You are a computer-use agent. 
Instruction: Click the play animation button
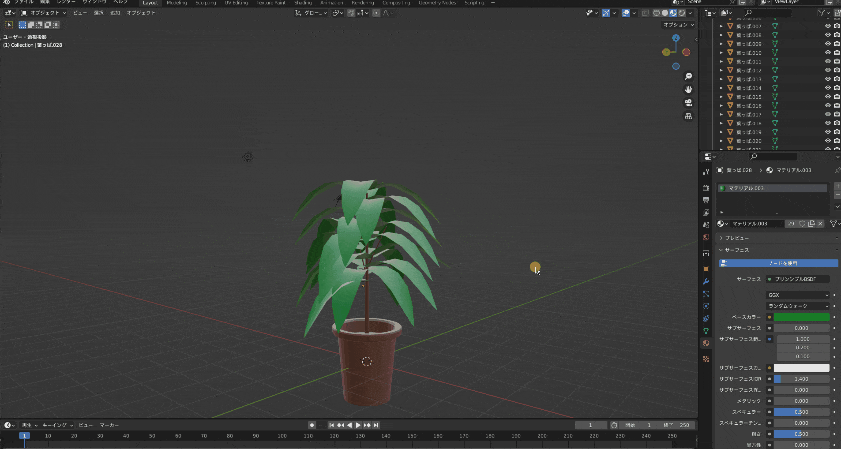point(359,425)
